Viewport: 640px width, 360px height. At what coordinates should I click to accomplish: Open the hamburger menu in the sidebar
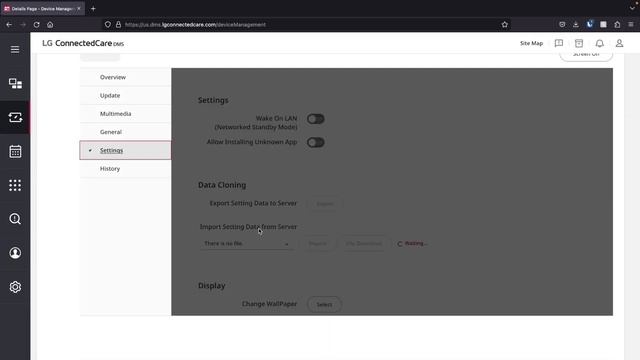coord(15,49)
